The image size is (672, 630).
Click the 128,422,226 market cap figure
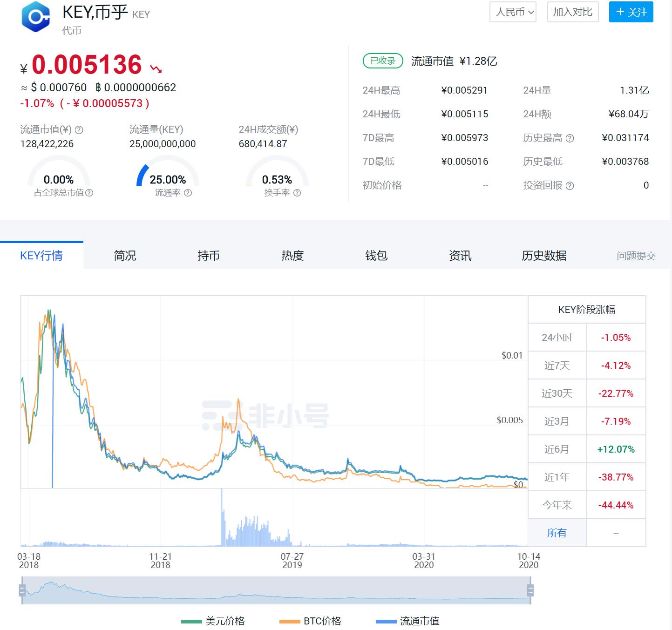tap(47, 144)
